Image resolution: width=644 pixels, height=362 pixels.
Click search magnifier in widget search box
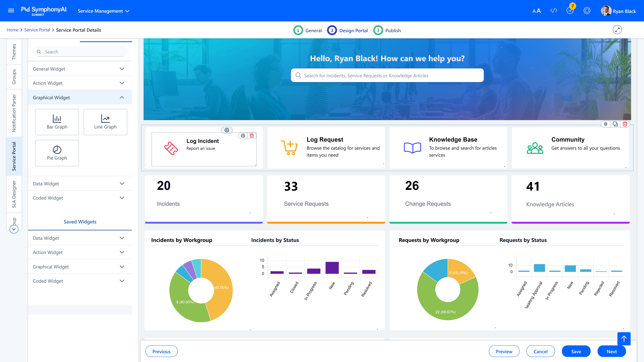[39, 52]
